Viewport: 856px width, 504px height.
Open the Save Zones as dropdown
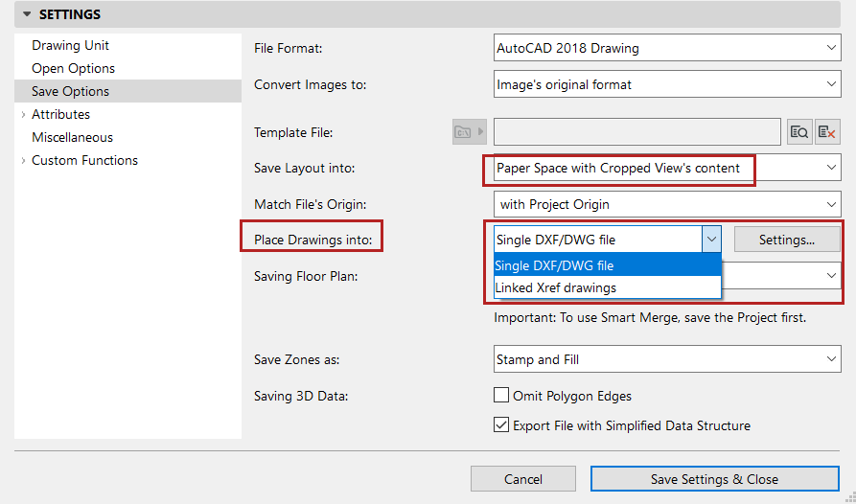pyautogui.click(x=667, y=360)
